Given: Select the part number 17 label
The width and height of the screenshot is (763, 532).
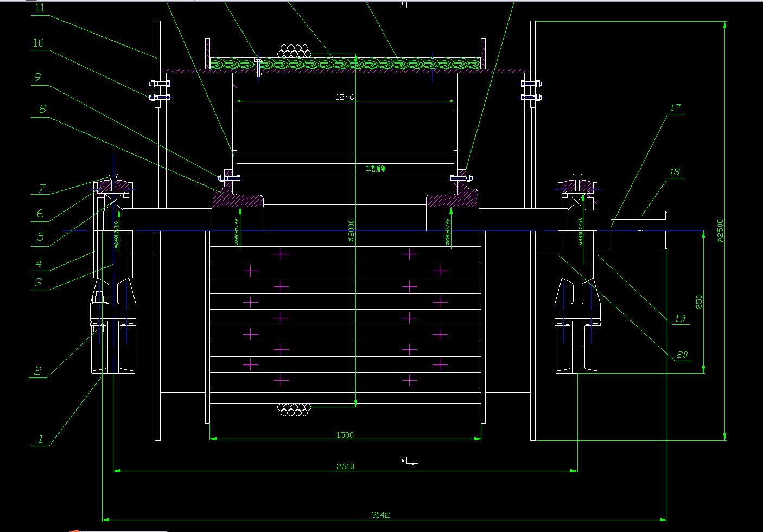Looking at the screenshot, I should [x=675, y=107].
